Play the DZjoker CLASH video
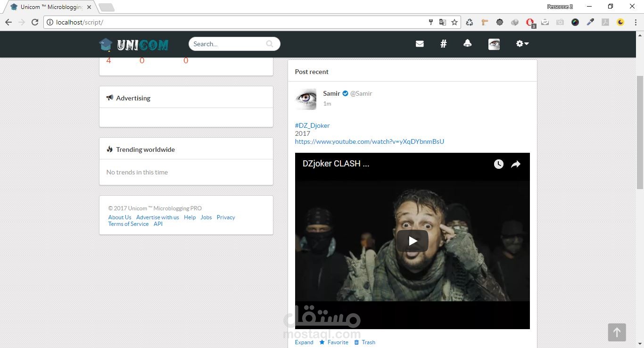 point(413,241)
